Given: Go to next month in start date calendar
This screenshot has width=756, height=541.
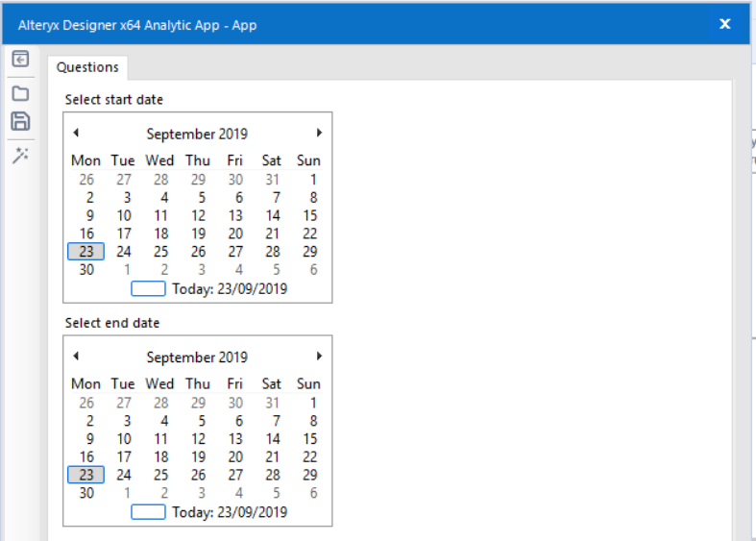Looking at the screenshot, I should click(319, 133).
